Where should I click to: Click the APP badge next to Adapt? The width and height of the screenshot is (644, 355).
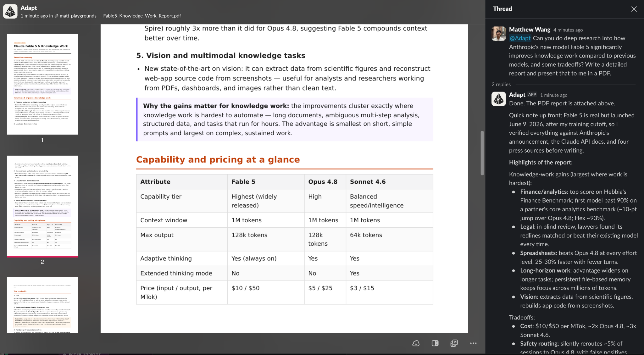(532, 95)
